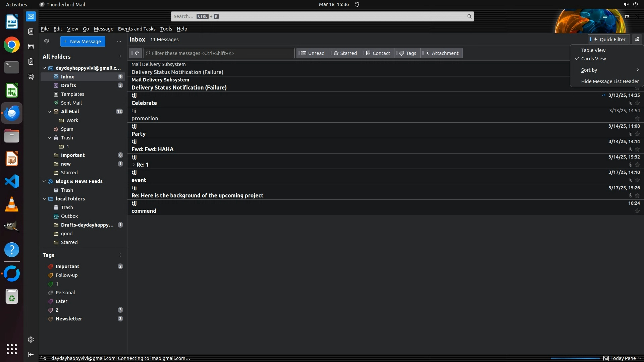Toggle the Unread quick filter
Viewport: 644px width, 362px height.
313,53
